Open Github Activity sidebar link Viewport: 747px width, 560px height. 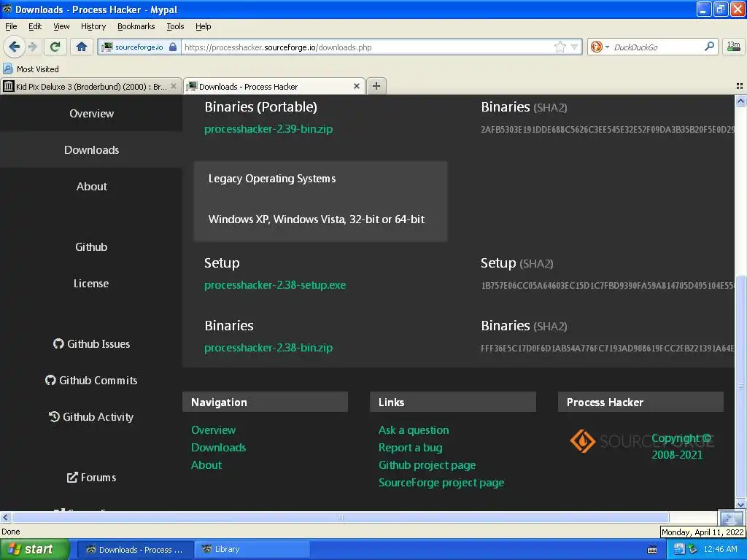91,416
